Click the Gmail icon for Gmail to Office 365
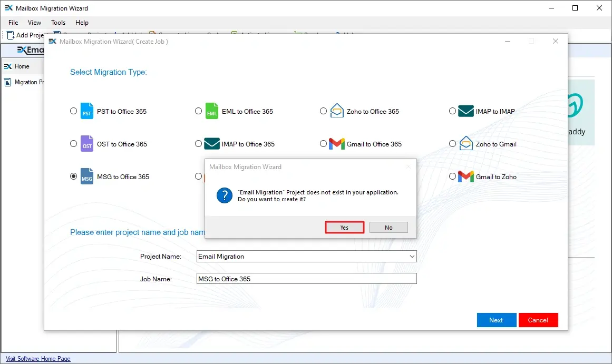Image resolution: width=612 pixels, height=364 pixels. tap(336, 144)
